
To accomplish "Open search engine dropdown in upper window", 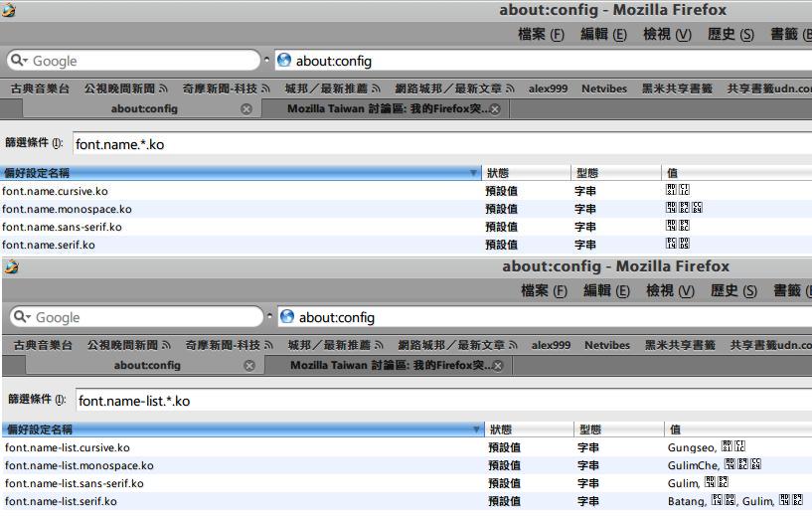I will (19, 60).
